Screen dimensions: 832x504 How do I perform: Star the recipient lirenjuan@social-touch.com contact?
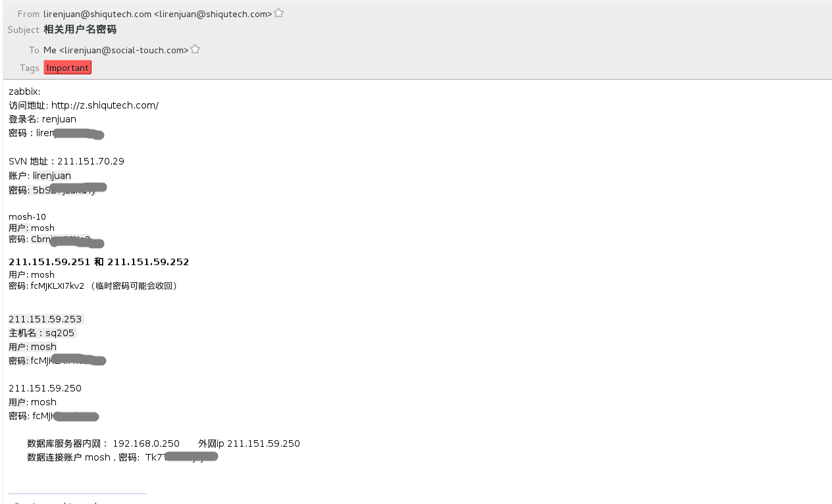click(x=195, y=49)
